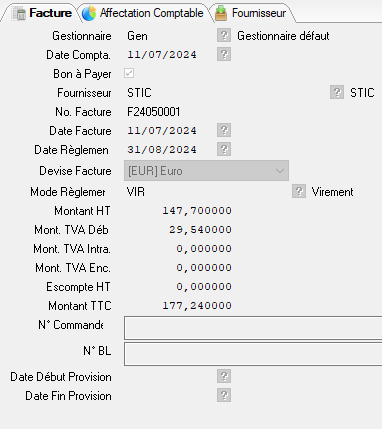Open the Date Règlement picker icon
The width and height of the screenshot is (382, 429).
click(224, 149)
